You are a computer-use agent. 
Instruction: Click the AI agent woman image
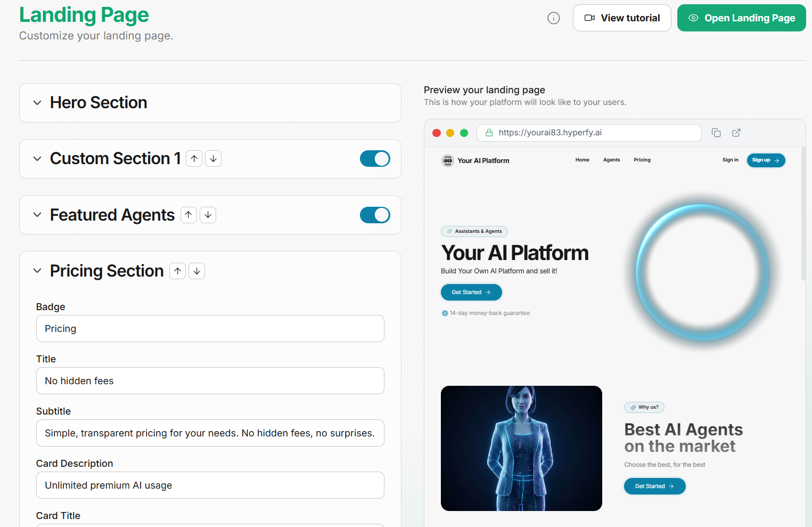click(521, 448)
